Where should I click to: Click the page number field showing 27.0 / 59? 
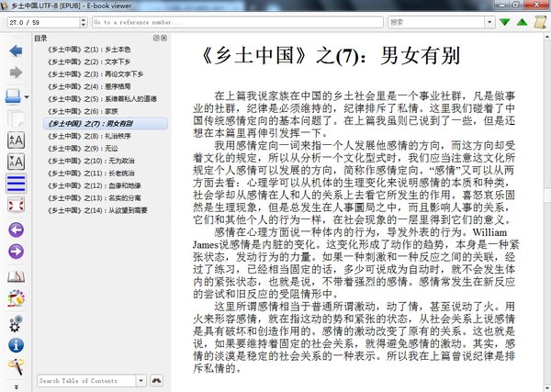click(x=43, y=22)
